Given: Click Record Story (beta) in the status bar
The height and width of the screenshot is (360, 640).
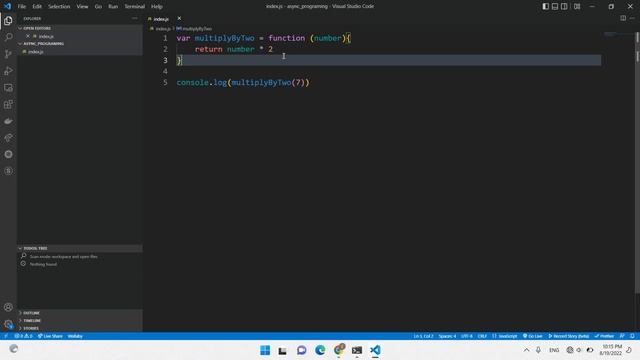Looking at the screenshot, I should click(569, 336).
